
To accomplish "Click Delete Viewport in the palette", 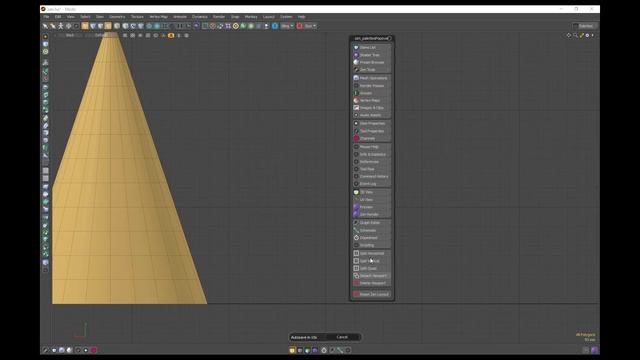I will tap(371, 283).
